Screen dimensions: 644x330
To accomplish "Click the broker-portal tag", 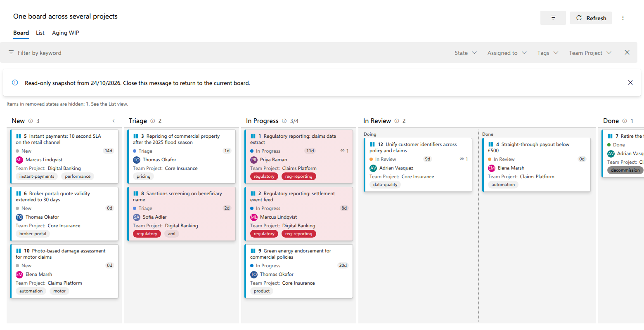I will pos(33,233).
